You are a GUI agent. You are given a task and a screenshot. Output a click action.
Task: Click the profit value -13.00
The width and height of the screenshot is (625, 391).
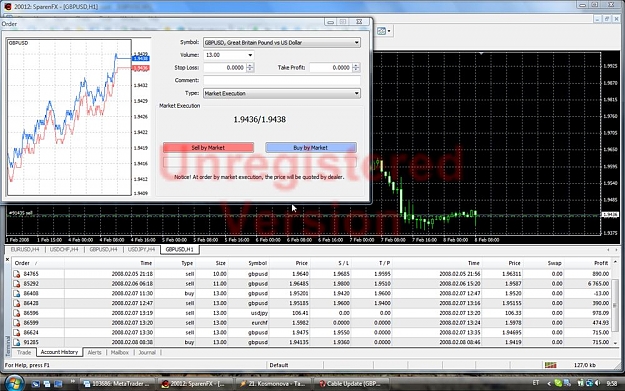tap(602, 293)
